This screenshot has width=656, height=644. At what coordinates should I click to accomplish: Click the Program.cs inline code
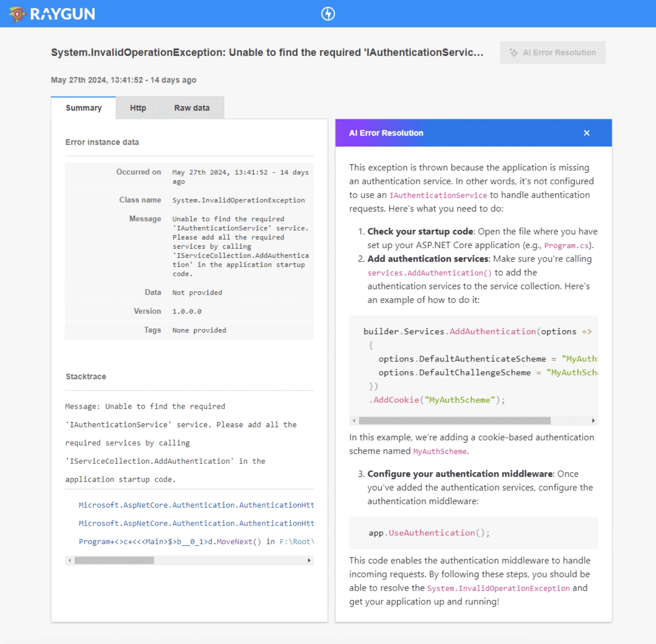pyautogui.click(x=566, y=246)
